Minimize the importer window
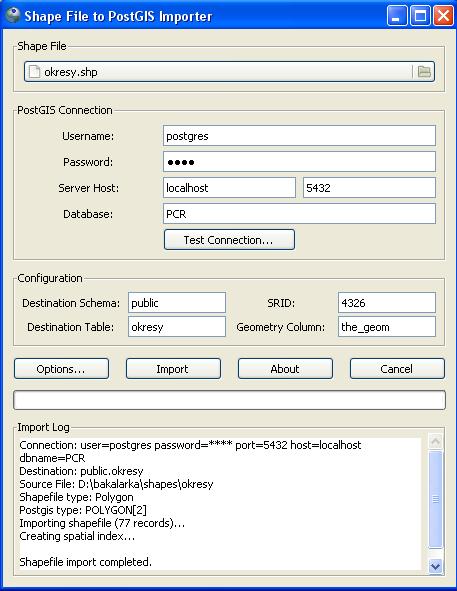The width and height of the screenshot is (457, 591). pyautogui.click(x=397, y=16)
